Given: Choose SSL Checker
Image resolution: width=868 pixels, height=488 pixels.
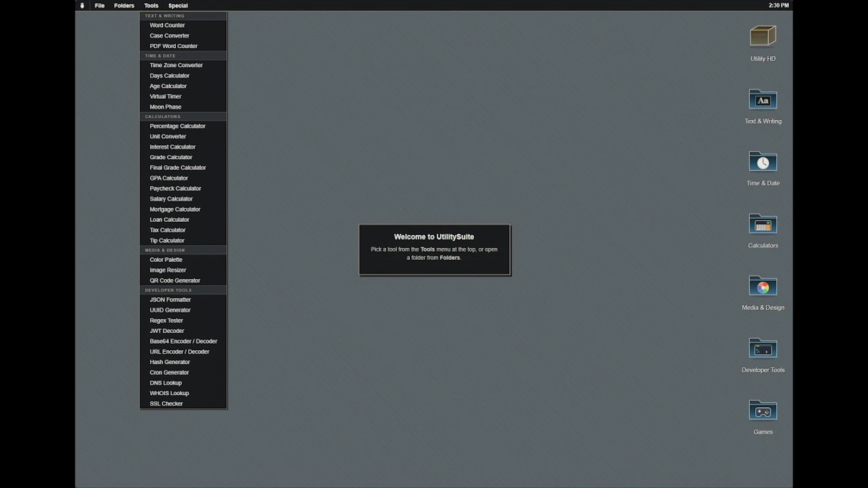Looking at the screenshot, I should click(183, 404).
